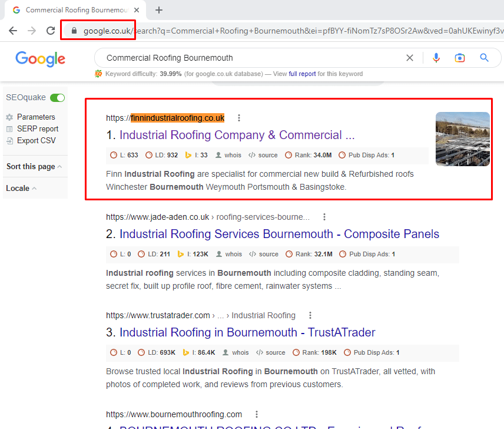Click the search input field with Commercial Roofing Bournemouth
This screenshot has height=429, width=504.
[251, 58]
